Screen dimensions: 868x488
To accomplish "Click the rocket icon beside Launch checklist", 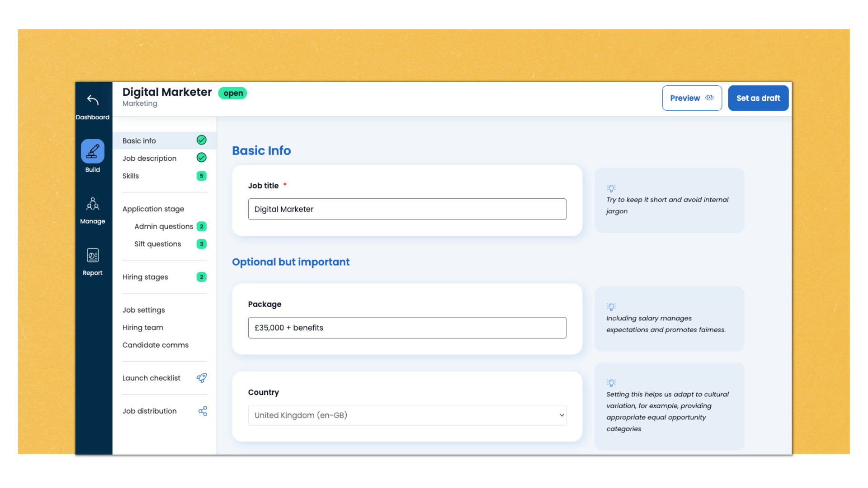I will 202,378.
